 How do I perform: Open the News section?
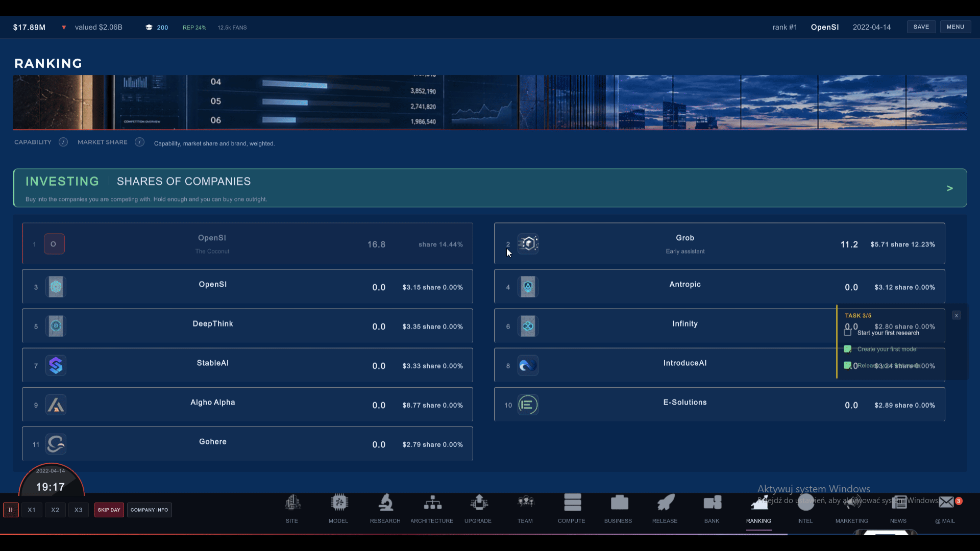click(898, 509)
